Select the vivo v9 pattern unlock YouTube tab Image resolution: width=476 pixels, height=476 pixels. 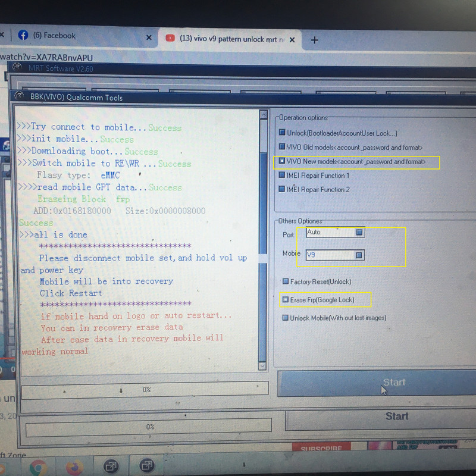[231, 39]
